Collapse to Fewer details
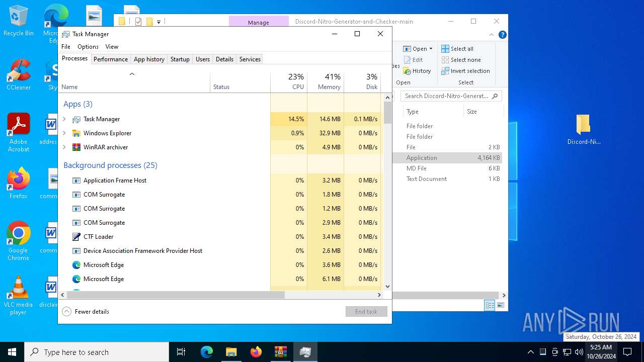Viewport: 644px width, 362px height. [x=86, y=312]
